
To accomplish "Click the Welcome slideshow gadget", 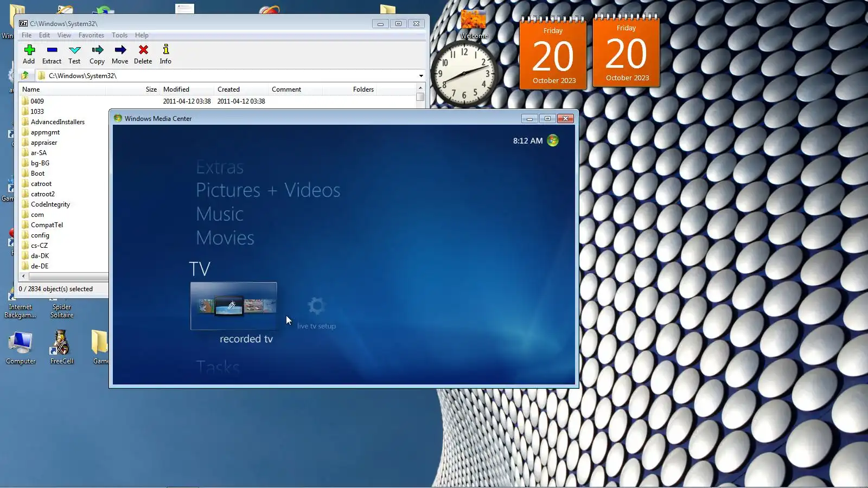I will click(474, 24).
